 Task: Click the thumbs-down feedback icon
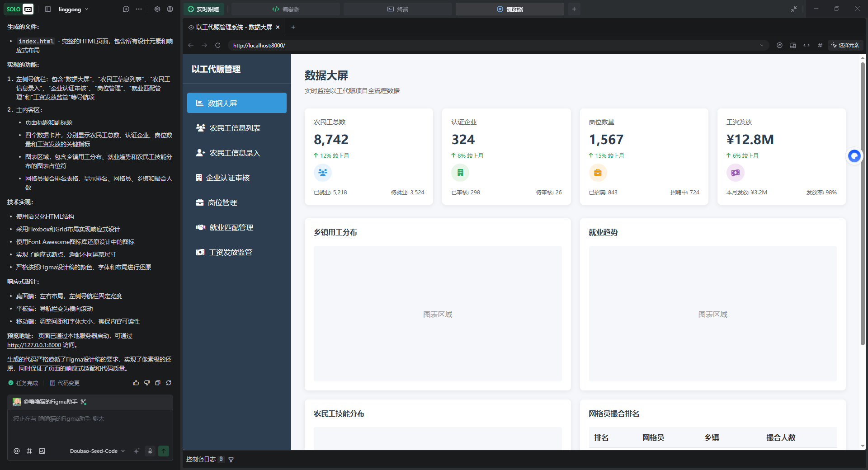147,383
